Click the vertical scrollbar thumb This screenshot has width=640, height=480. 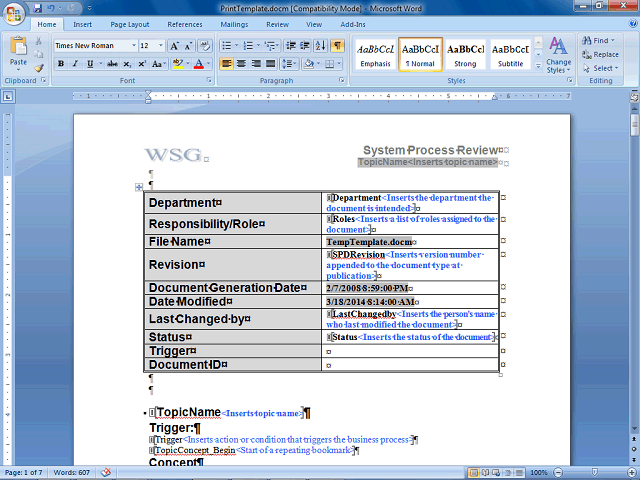point(634,125)
